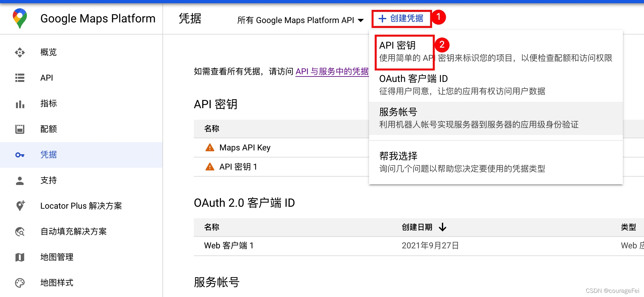This screenshot has height=297, width=644.
Task: Click the 创建日期 column header
Action: pyautogui.click(x=417, y=227)
